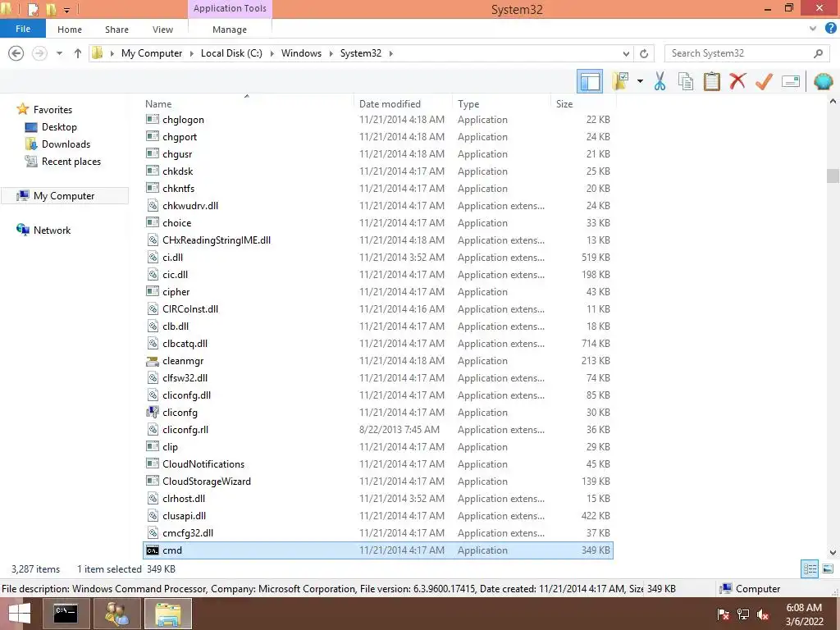The height and width of the screenshot is (630, 840).
Task: Select the cleanmgr application file
Action: coord(377,361)
